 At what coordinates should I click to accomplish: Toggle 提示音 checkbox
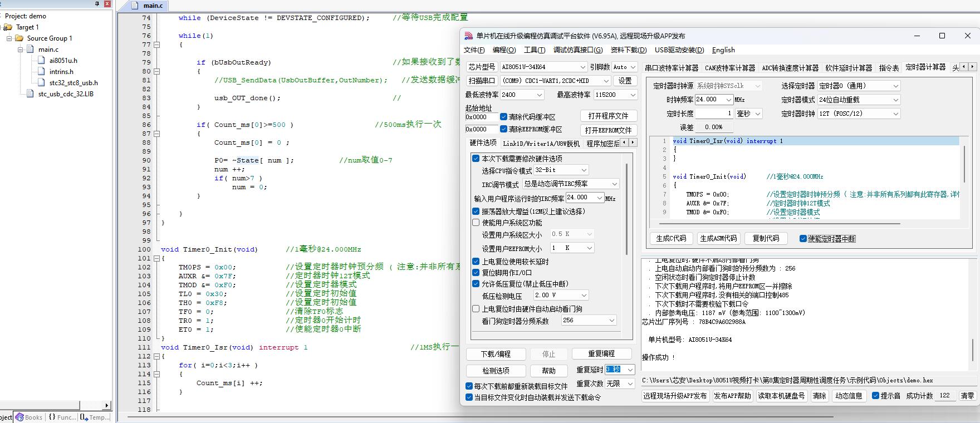[x=875, y=396]
